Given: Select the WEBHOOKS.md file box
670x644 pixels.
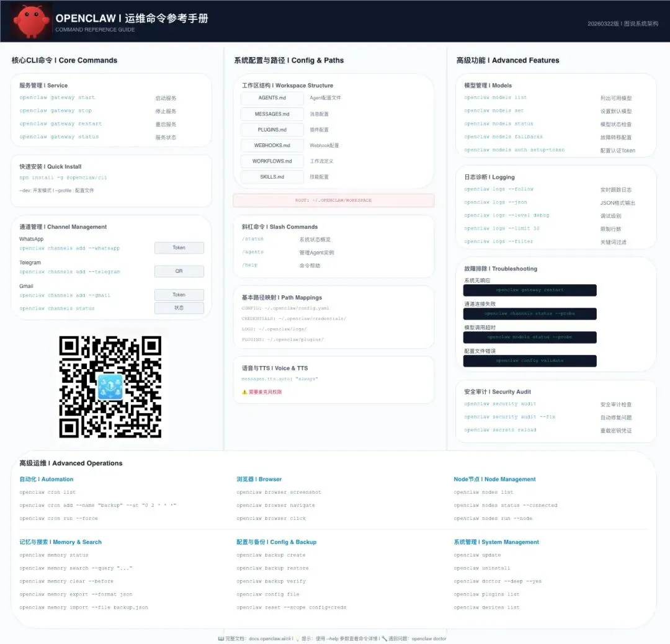Looking at the screenshot, I should [x=272, y=145].
